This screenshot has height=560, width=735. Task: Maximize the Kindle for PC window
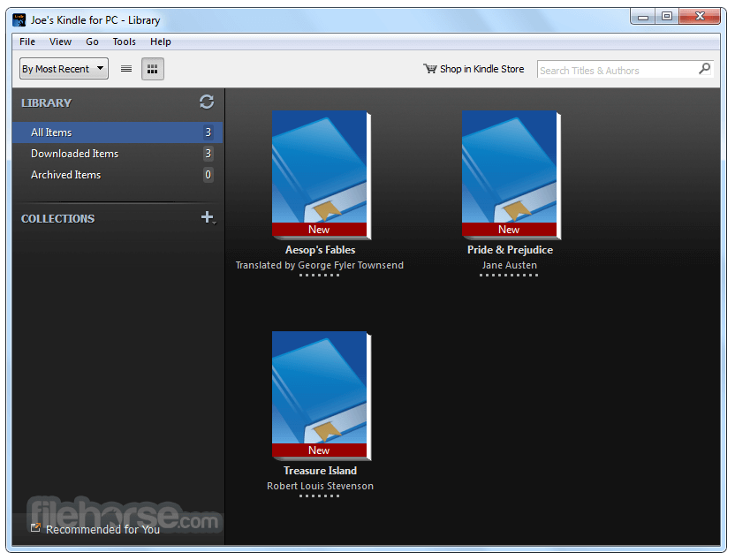click(667, 17)
